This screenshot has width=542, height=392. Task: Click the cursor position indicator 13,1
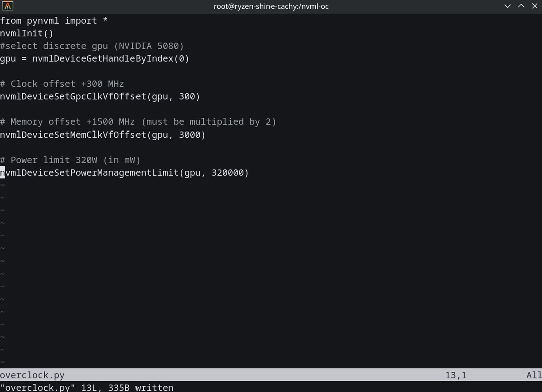[x=455, y=375]
